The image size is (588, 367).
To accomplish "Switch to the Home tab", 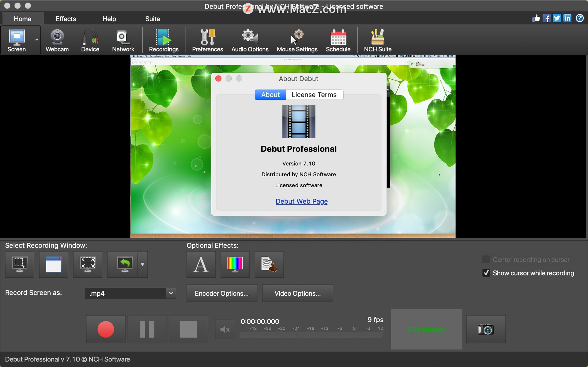I will pyautogui.click(x=22, y=19).
